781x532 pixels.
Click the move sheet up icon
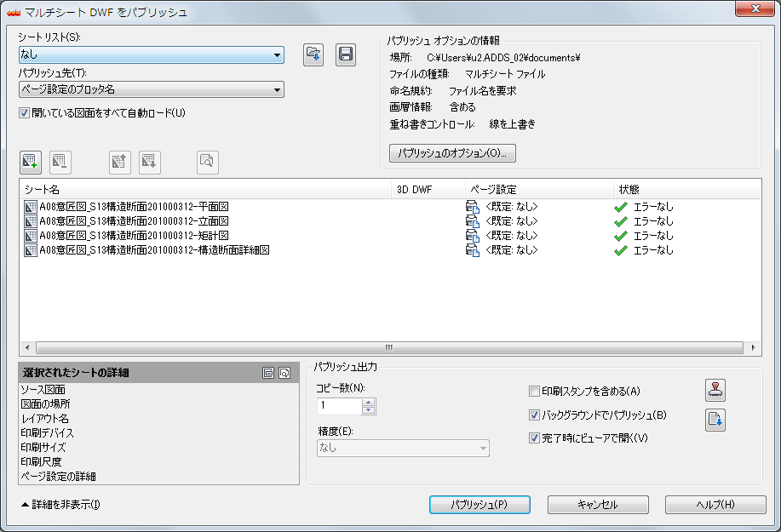point(120,163)
